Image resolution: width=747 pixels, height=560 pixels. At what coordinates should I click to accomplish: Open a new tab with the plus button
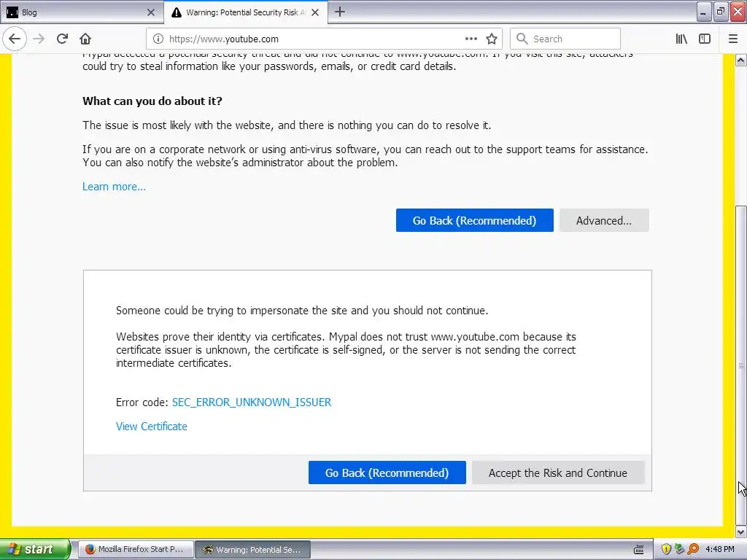(x=340, y=12)
